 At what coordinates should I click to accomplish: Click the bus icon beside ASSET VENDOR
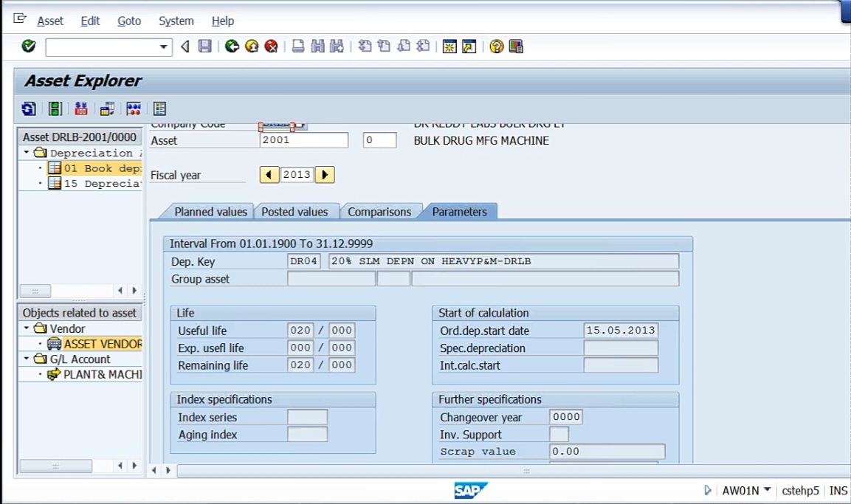coord(54,343)
